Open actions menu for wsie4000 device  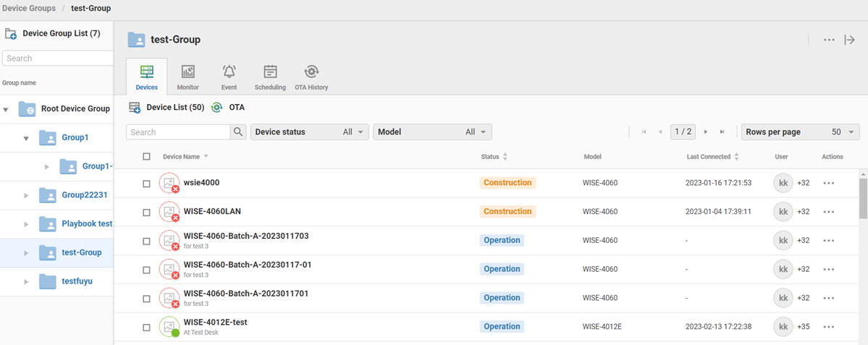click(829, 184)
